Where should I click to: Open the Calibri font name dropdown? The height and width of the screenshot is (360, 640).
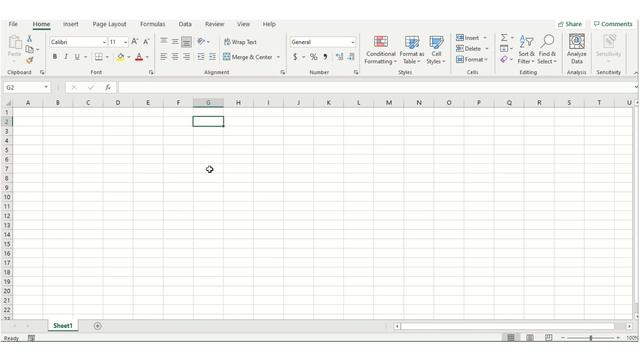tap(104, 42)
